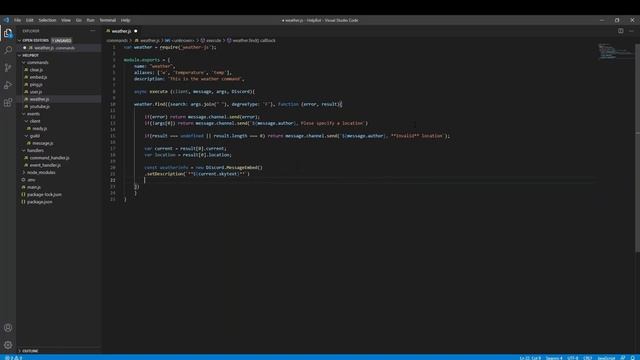
Task: Click the feedback icon in status bar
Action: (x=623, y=358)
